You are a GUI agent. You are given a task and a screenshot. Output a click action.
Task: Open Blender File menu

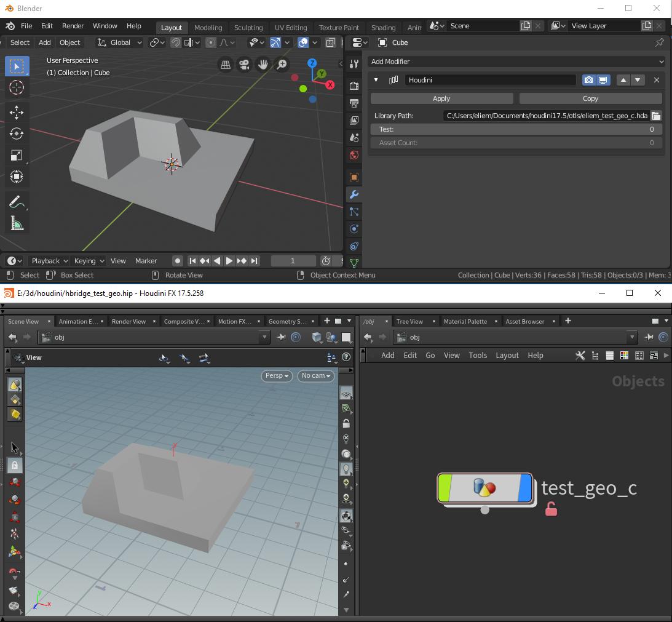coord(26,26)
